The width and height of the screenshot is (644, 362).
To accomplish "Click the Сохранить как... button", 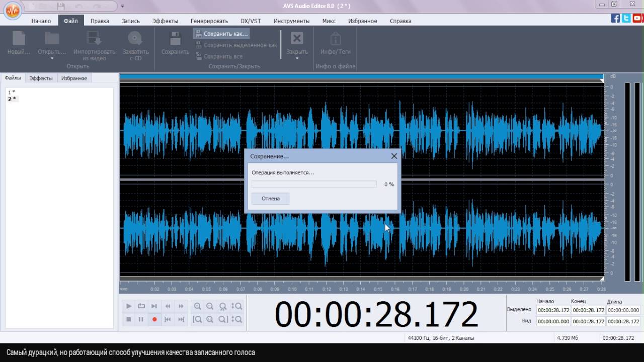I will (222, 34).
